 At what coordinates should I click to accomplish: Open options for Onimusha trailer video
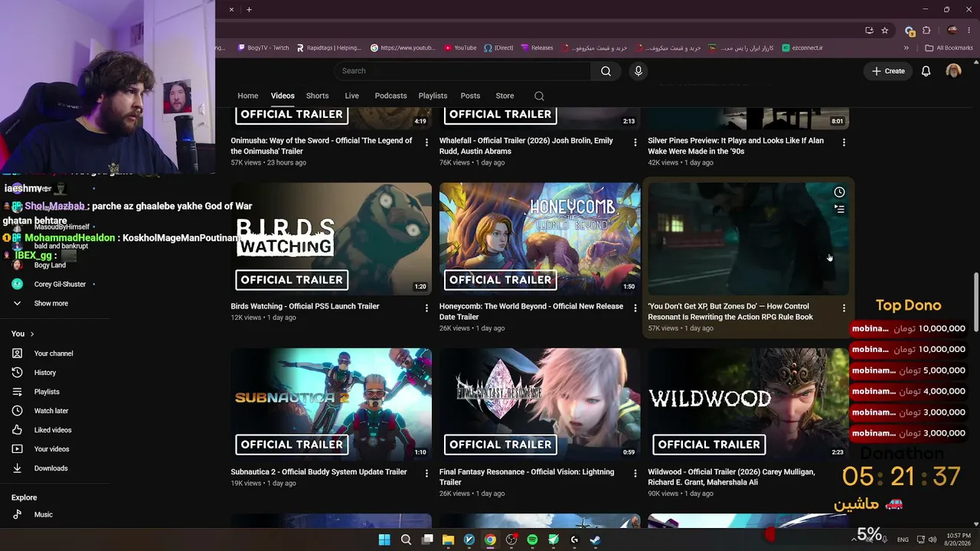[426, 142]
